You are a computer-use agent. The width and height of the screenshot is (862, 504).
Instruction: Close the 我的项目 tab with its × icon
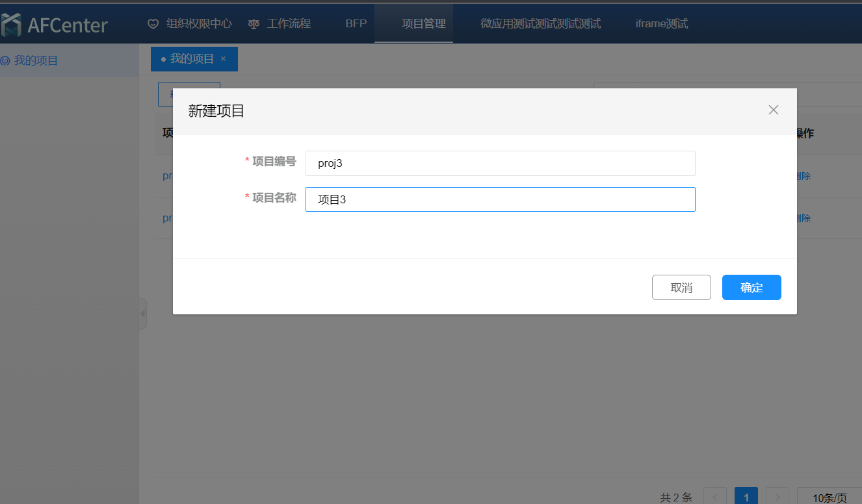coord(224,59)
